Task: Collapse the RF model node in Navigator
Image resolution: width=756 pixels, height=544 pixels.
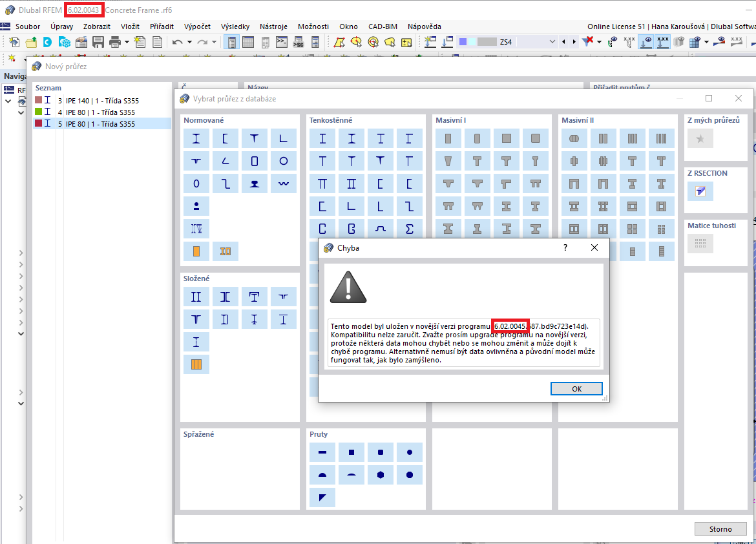Action: (8, 101)
